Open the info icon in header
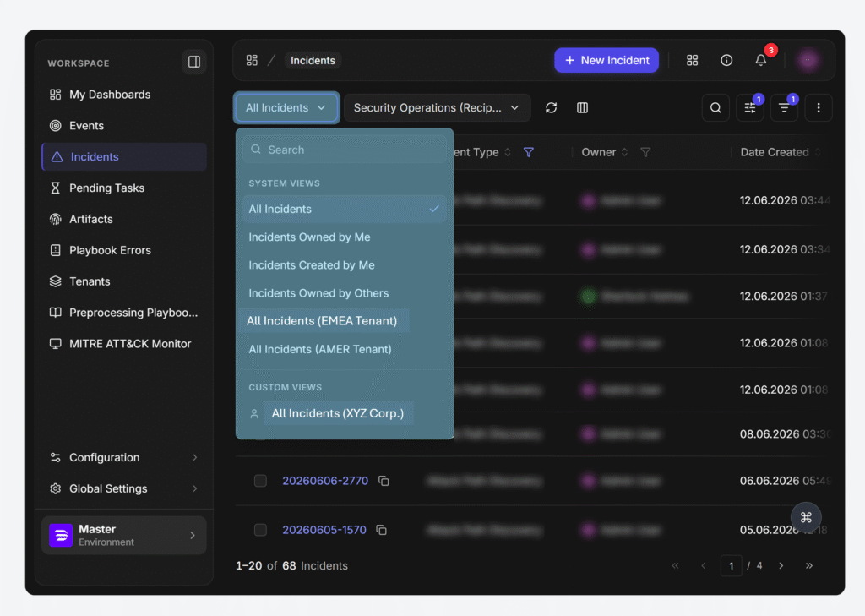865x616 pixels. pos(726,60)
